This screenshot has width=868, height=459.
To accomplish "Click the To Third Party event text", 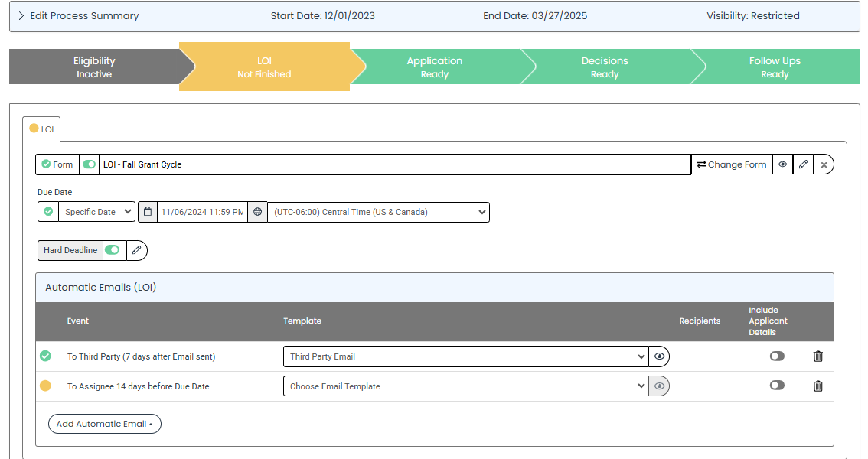I will click(141, 356).
